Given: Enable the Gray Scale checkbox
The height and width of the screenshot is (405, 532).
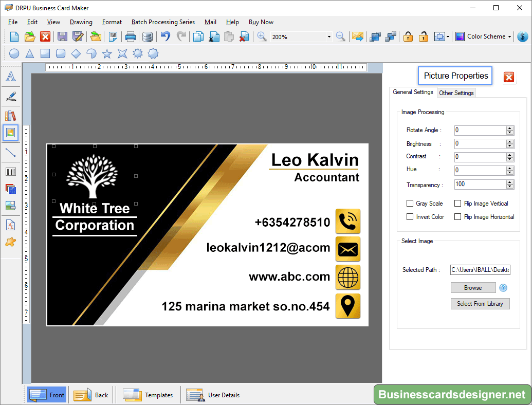Looking at the screenshot, I should point(410,203).
